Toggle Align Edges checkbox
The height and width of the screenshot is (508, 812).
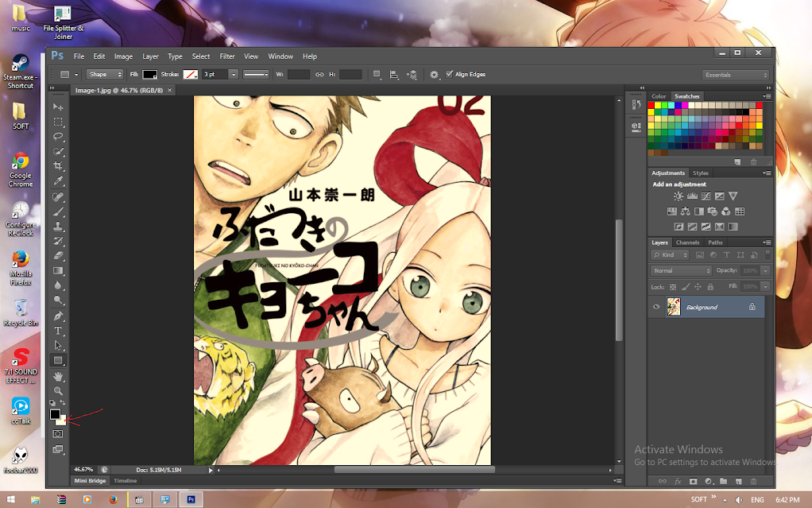pos(449,74)
